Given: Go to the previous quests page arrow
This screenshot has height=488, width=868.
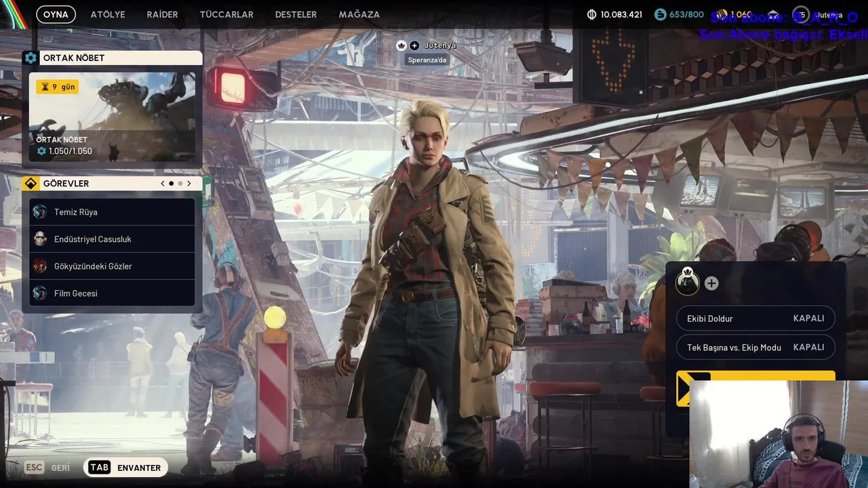Looking at the screenshot, I should pyautogui.click(x=163, y=184).
